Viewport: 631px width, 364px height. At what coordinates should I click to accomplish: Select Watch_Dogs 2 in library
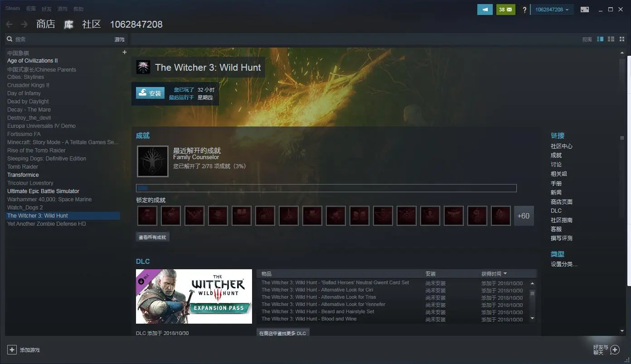click(25, 208)
